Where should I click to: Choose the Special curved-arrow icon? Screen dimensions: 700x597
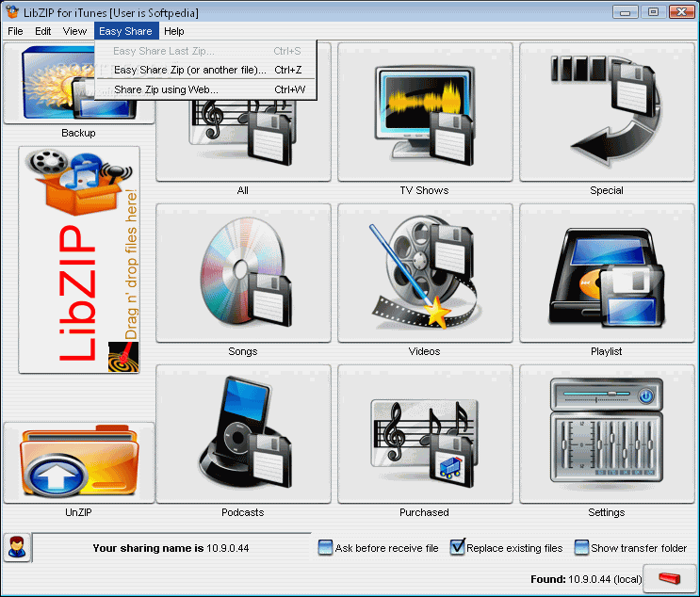coord(607,112)
